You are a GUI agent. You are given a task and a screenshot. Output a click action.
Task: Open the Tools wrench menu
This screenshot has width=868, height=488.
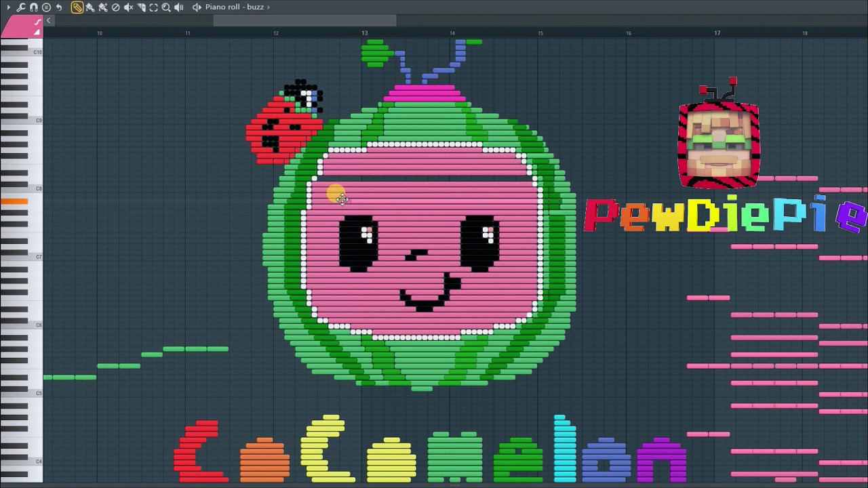pos(21,7)
